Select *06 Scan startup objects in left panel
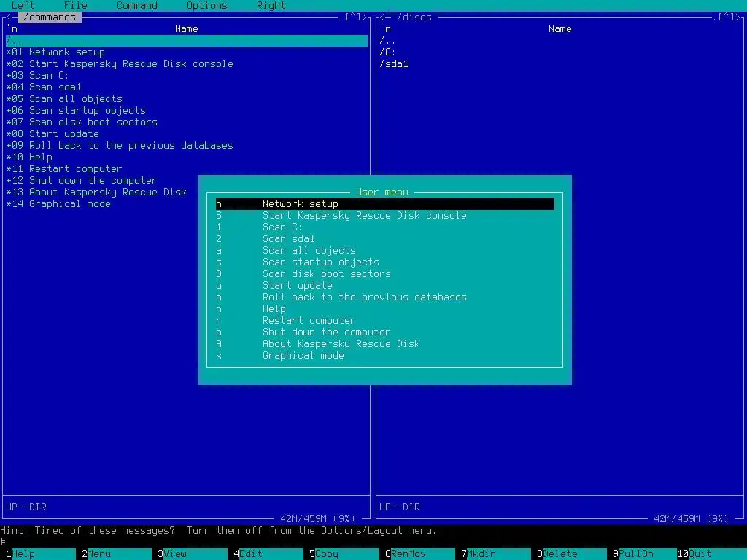 pyautogui.click(x=186, y=111)
